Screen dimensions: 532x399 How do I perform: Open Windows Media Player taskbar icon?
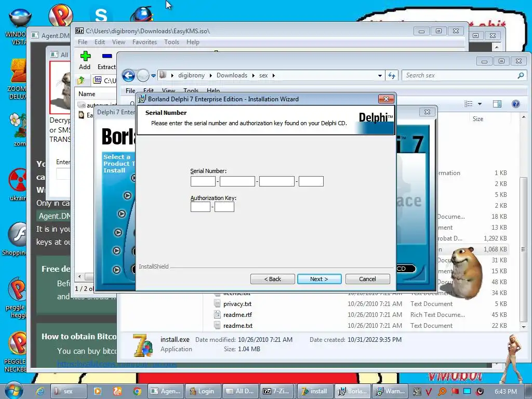[x=97, y=391]
